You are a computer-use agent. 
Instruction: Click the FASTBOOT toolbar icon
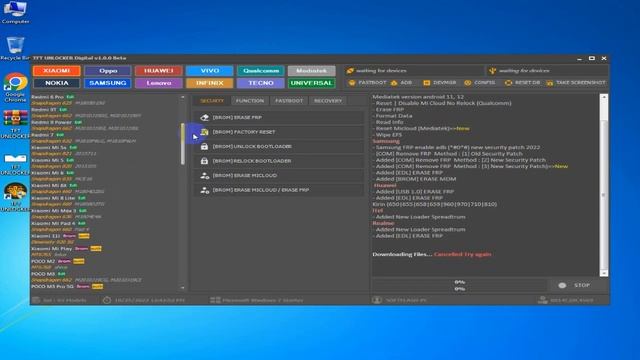(x=367, y=83)
